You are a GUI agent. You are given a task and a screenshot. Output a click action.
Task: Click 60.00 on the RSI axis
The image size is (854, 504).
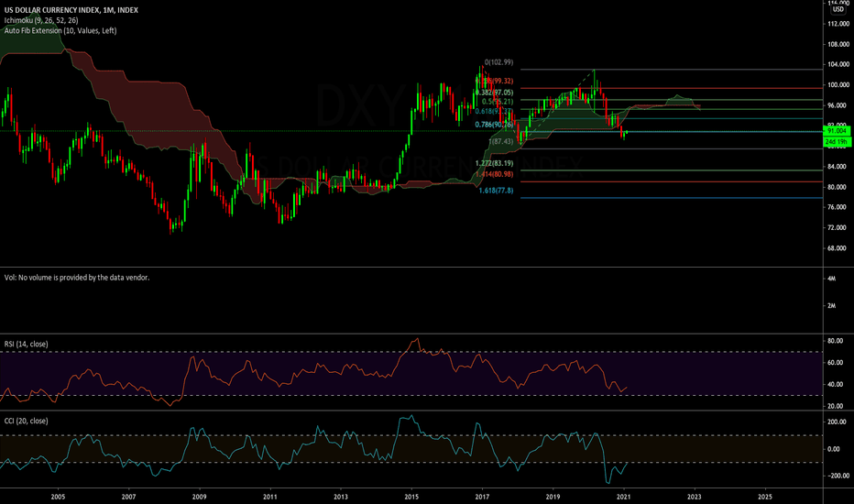tap(836, 362)
